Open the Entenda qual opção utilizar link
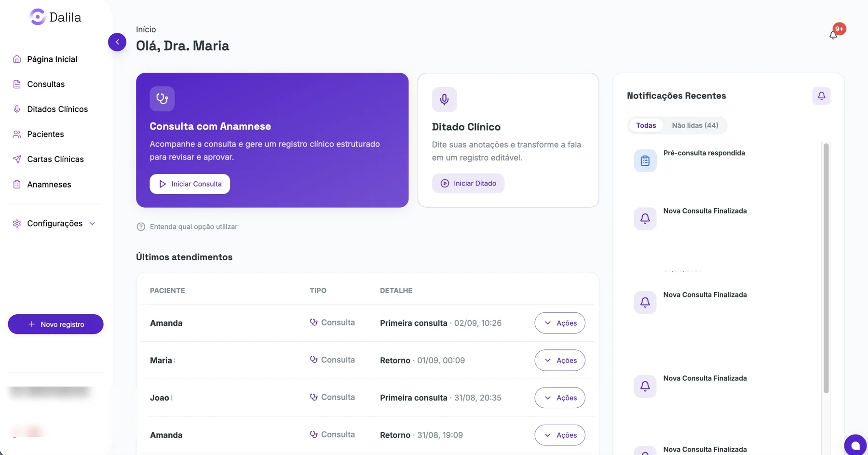 193,227
